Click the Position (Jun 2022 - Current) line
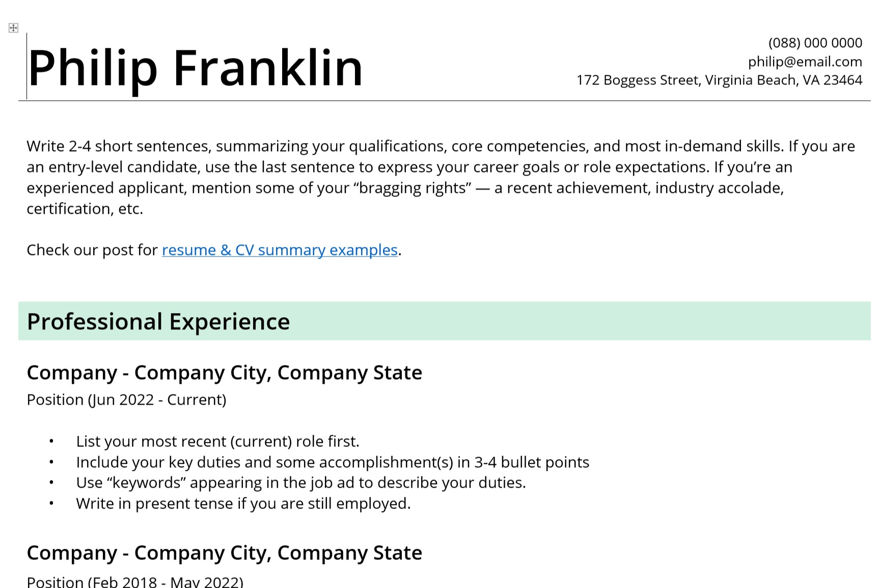 click(x=127, y=400)
